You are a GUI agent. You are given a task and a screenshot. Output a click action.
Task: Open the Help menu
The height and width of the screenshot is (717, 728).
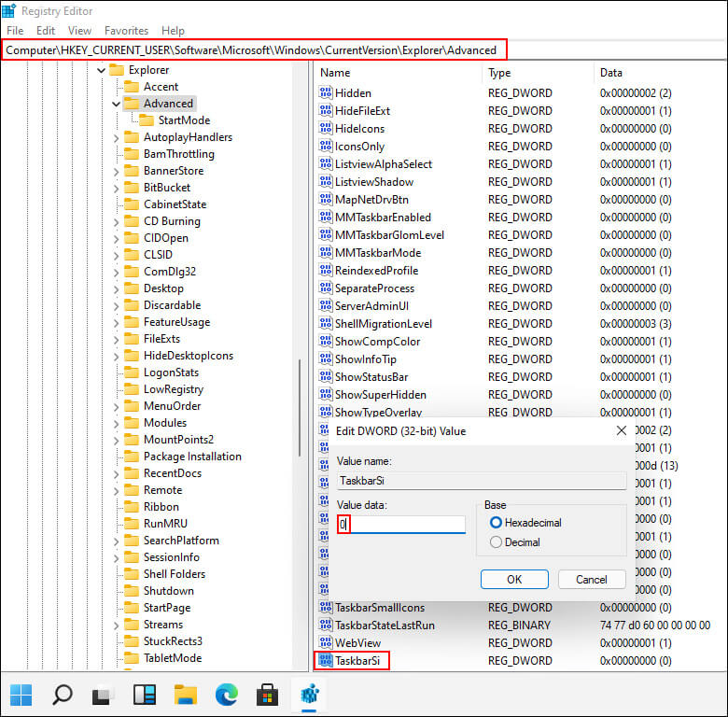pos(173,31)
